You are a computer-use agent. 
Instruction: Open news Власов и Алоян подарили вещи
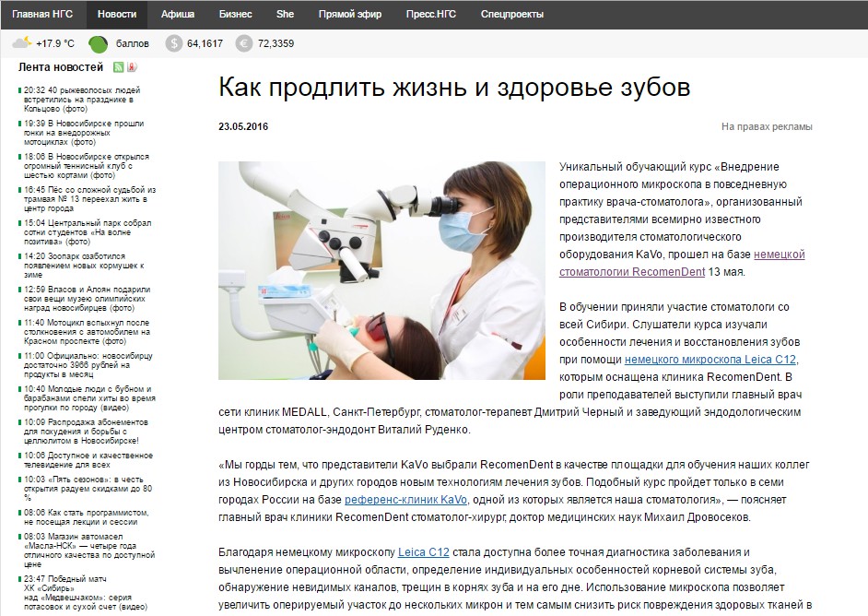click(x=87, y=299)
